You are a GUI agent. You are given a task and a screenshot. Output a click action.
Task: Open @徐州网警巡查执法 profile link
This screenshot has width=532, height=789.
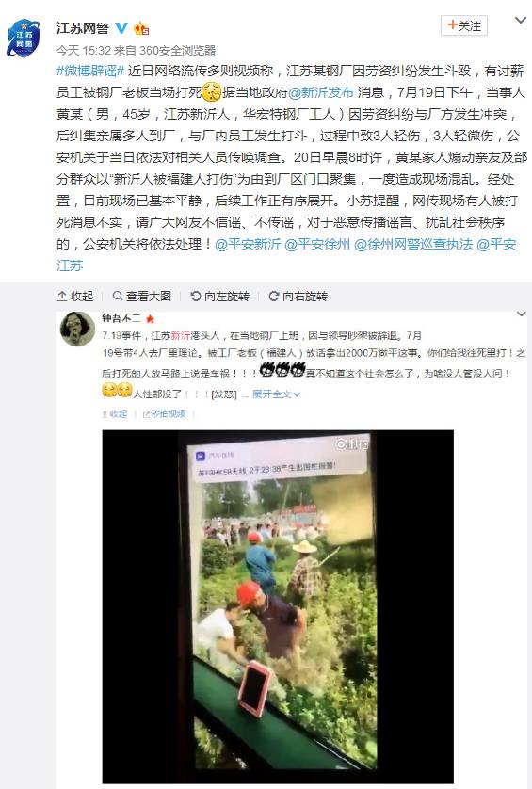[x=413, y=244]
